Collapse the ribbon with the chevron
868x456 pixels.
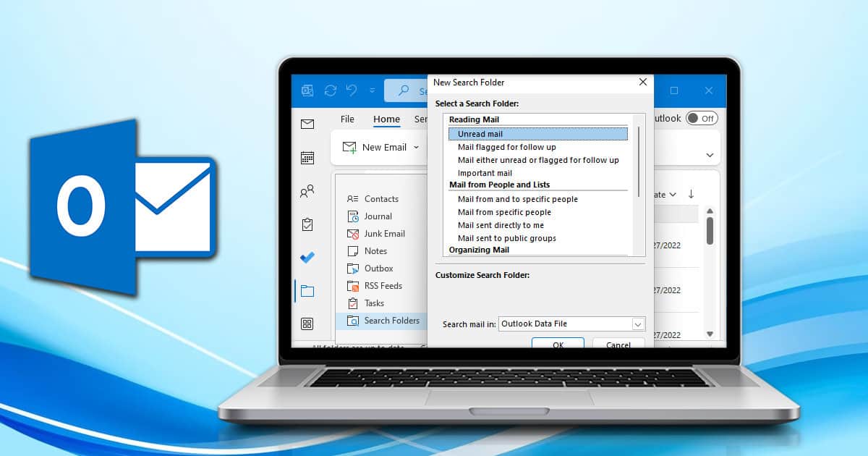pyautogui.click(x=710, y=155)
